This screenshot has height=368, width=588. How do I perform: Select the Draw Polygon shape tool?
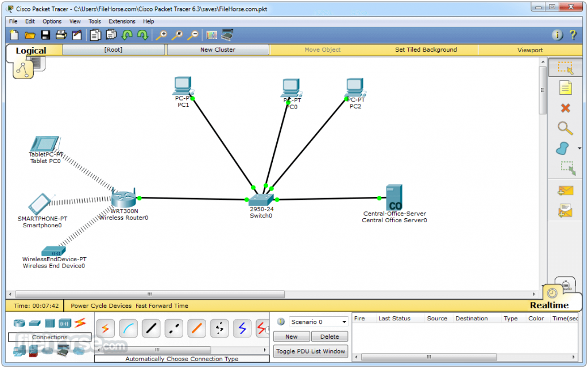(562, 148)
